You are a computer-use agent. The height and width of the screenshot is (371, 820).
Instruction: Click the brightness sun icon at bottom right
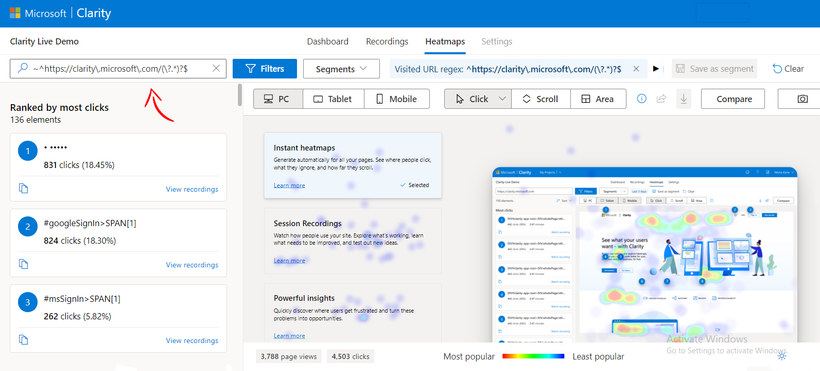pos(782,356)
